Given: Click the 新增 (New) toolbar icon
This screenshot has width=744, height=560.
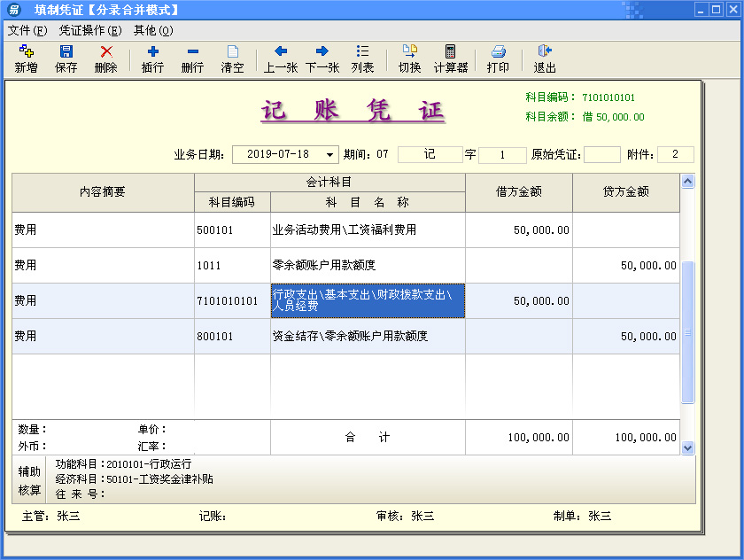Looking at the screenshot, I should point(27,58).
